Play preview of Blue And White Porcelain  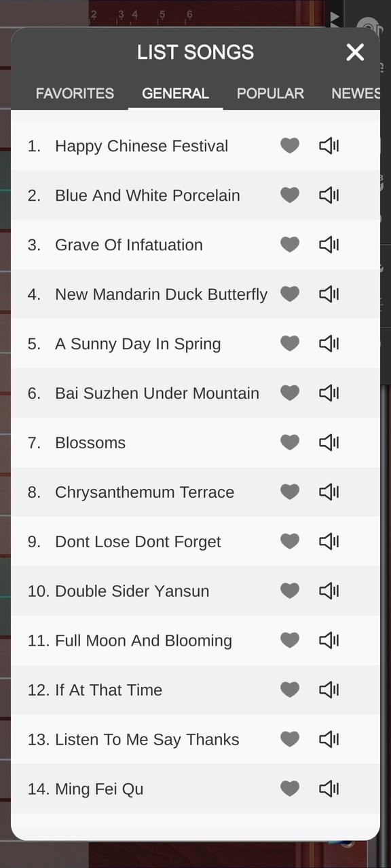(x=329, y=195)
